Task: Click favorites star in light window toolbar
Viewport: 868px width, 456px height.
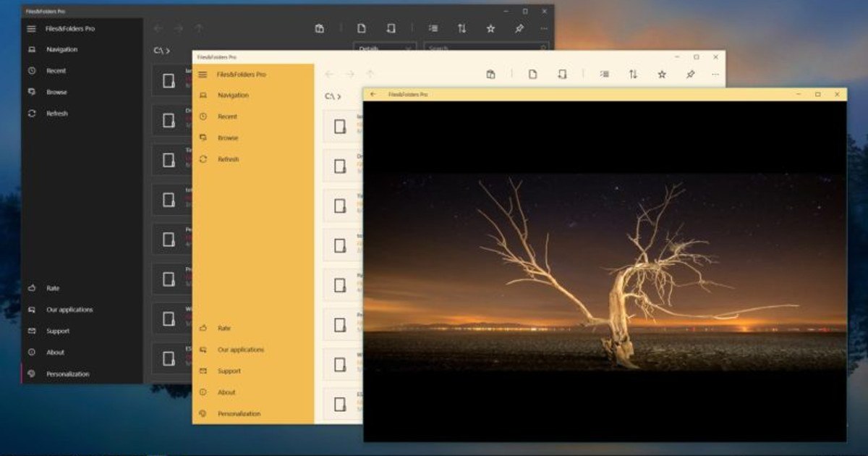Action: click(662, 75)
